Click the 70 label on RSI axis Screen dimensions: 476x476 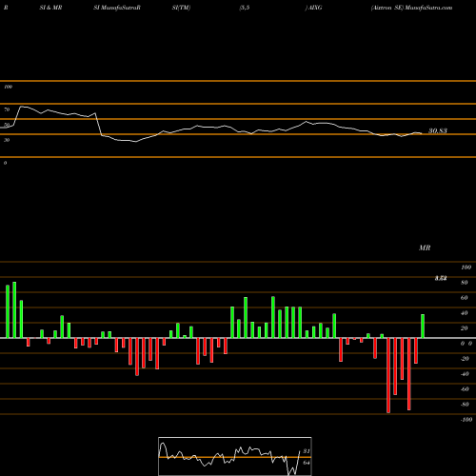(7, 109)
